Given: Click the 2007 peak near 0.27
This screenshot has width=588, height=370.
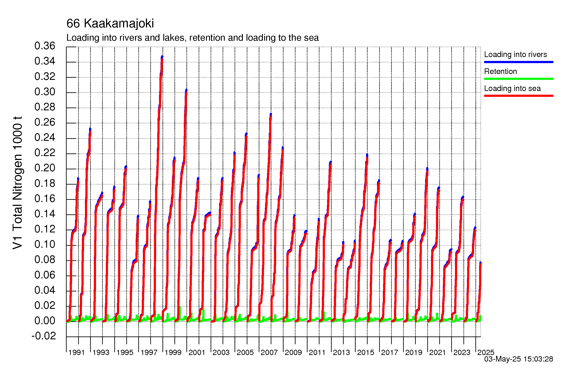Looking at the screenshot, I should (x=271, y=114).
